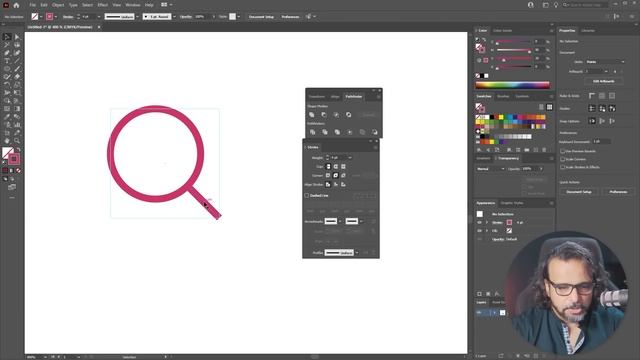
Task: Select the Rotate tool
Action: click(7, 84)
